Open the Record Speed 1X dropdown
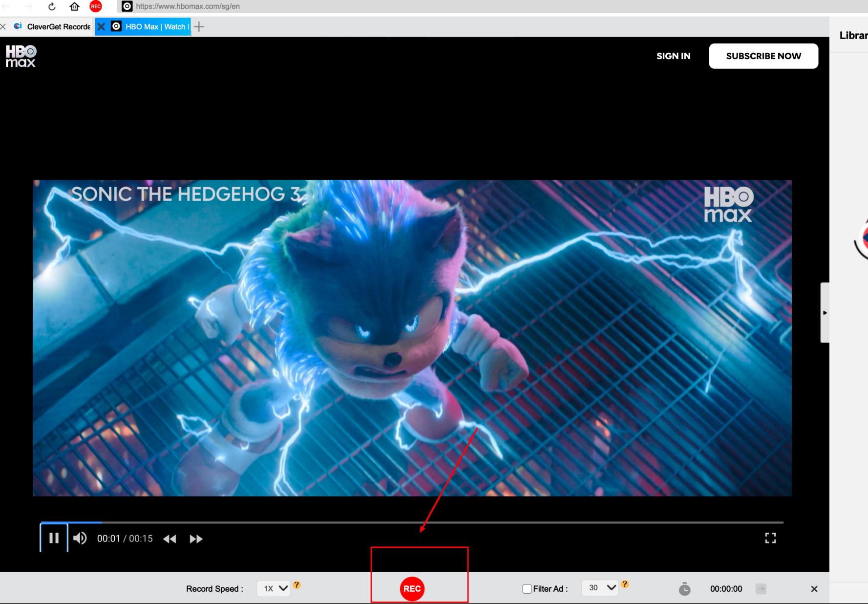Viewport: 868px width, 604px height. (x=274, y=588)
